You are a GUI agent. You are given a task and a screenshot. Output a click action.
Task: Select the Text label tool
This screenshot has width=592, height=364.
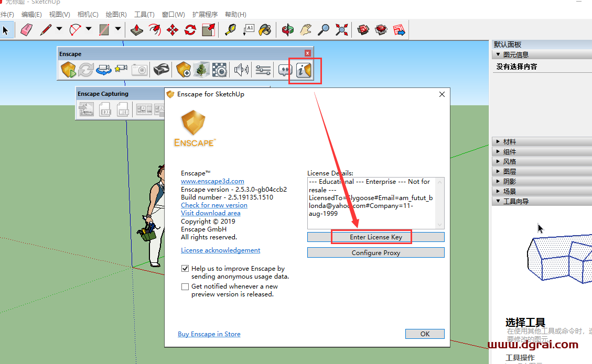[x=248, y=30]
